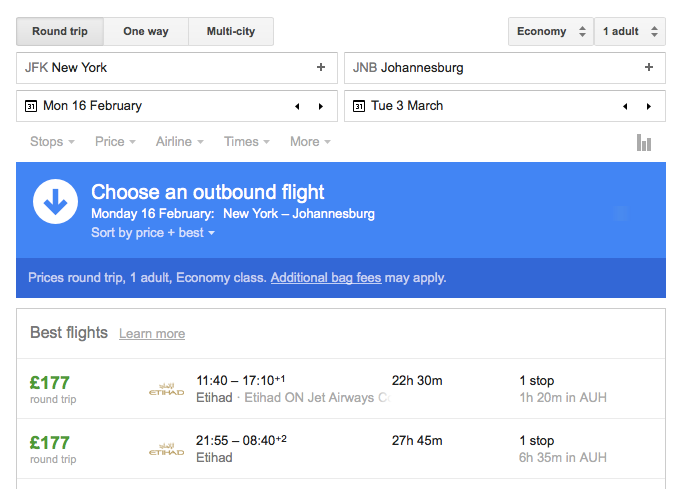This screenshot has height=489, width=686.
Task: Switch to One way trip
Action: tap(146, 32)
